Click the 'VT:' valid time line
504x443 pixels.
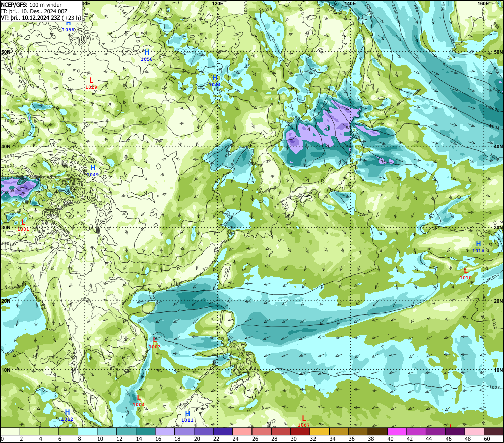[x=40, y=18]
